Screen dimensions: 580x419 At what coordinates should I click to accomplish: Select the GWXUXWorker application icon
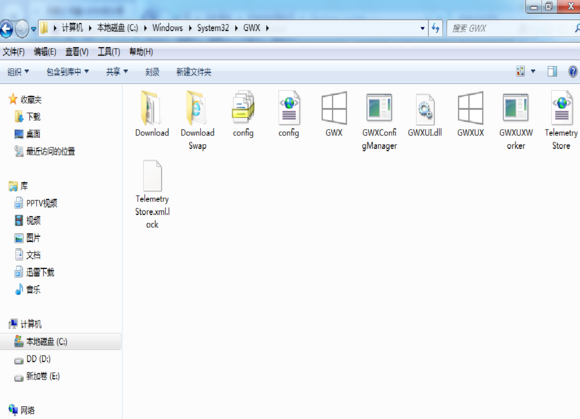(516, 107)
